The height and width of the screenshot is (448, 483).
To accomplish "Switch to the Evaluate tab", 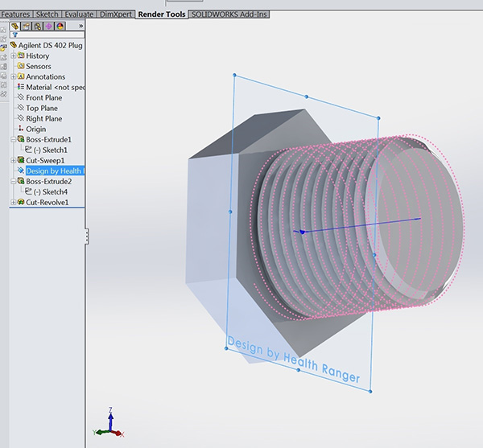I will point(78,14).
